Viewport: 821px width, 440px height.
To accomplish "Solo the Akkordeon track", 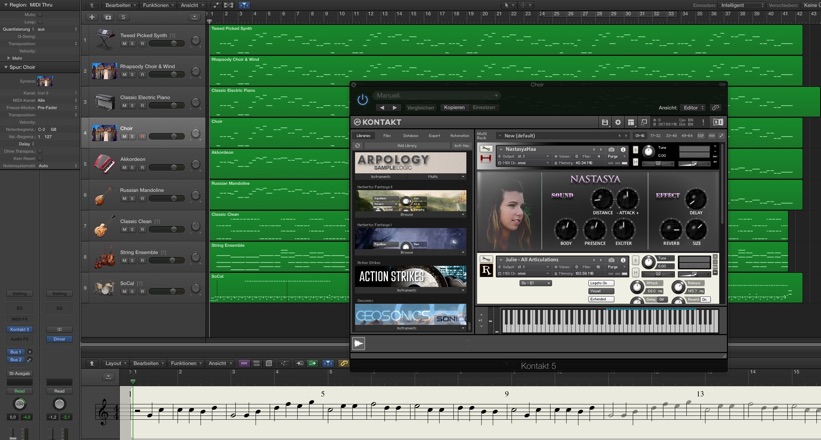I will [x=132, y=168].
